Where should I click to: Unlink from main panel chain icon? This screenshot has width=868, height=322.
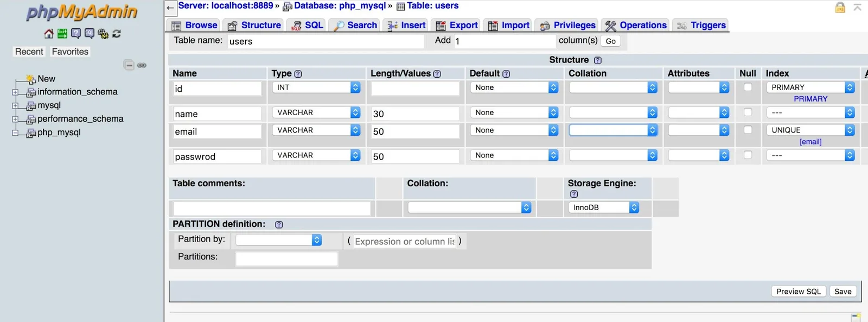[142, 65]
